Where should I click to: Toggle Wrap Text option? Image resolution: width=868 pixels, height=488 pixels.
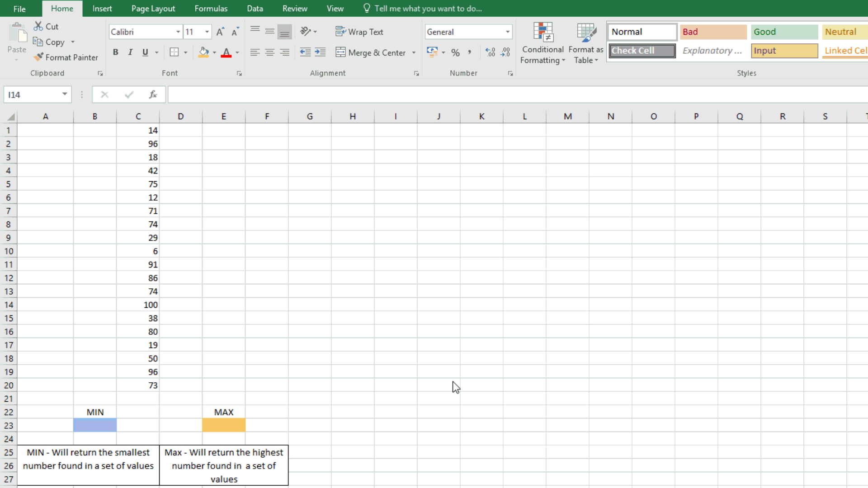tap(359, 32)
